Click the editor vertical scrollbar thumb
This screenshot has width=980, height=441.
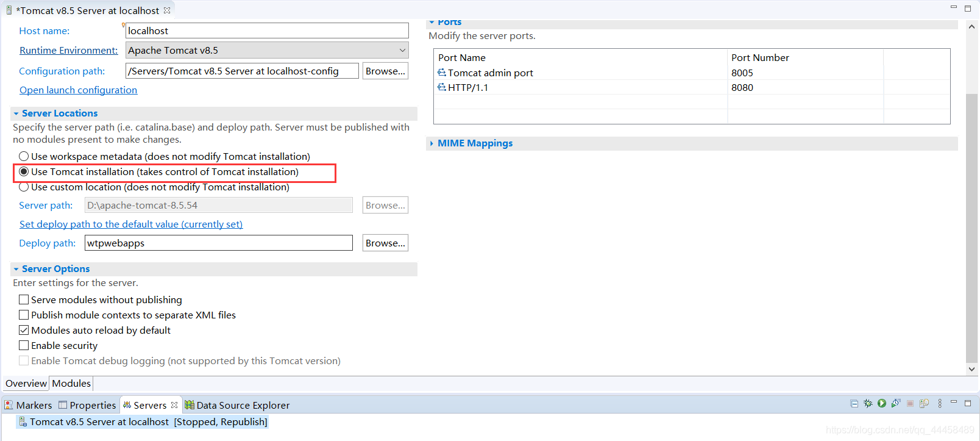coord(971,229)
